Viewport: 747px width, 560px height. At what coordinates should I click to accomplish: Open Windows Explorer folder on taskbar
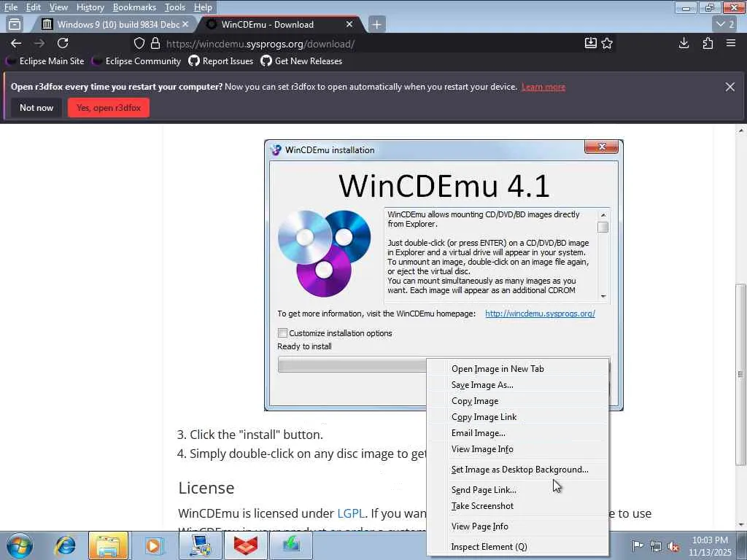108,545
